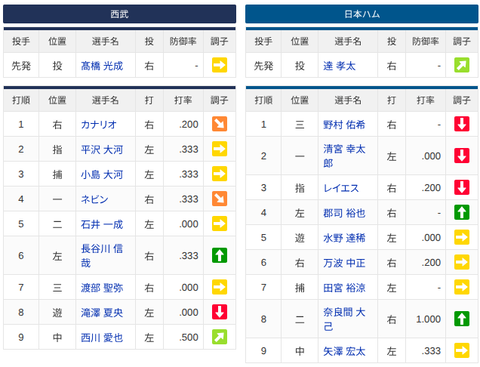Click 野村 佑希's red down arrow icon

(x=462, y=124)
